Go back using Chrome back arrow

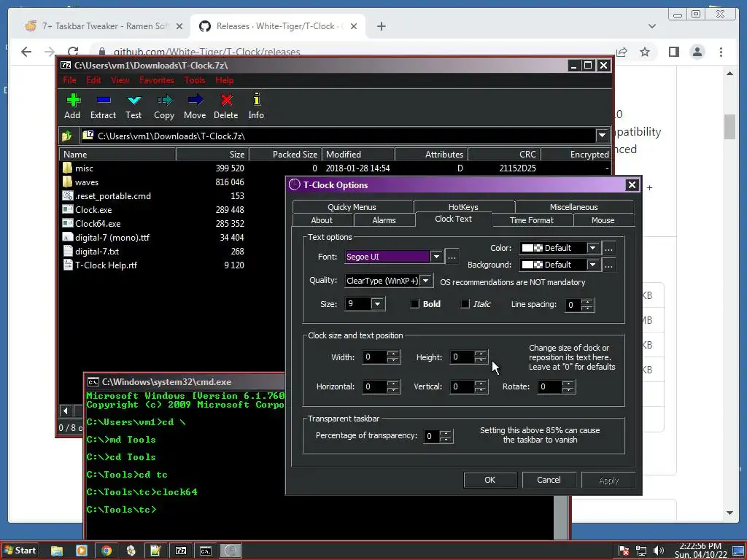pyautogui.click(x=26, y=52)
